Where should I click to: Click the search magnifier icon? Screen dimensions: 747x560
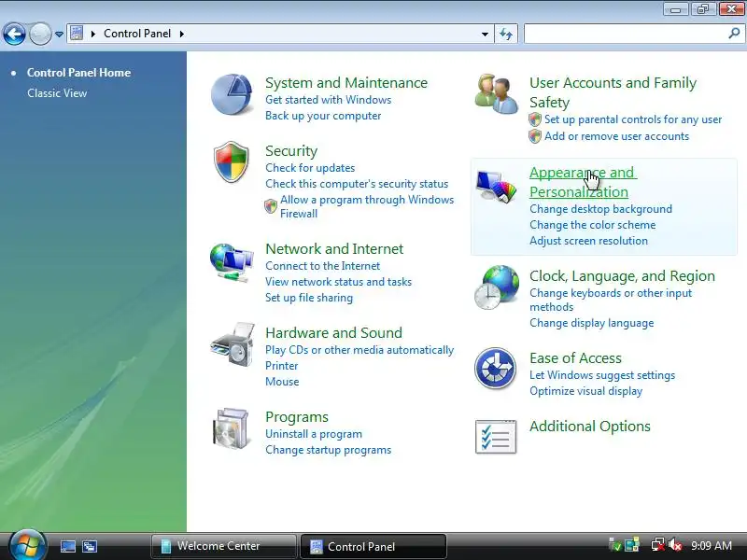point(734,34)
